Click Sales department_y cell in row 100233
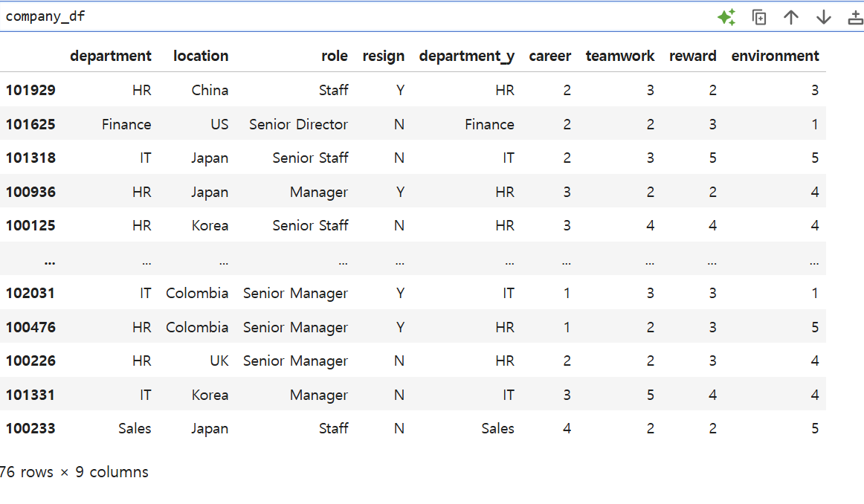This screenshot has width=864, height=504. (497, 429)
